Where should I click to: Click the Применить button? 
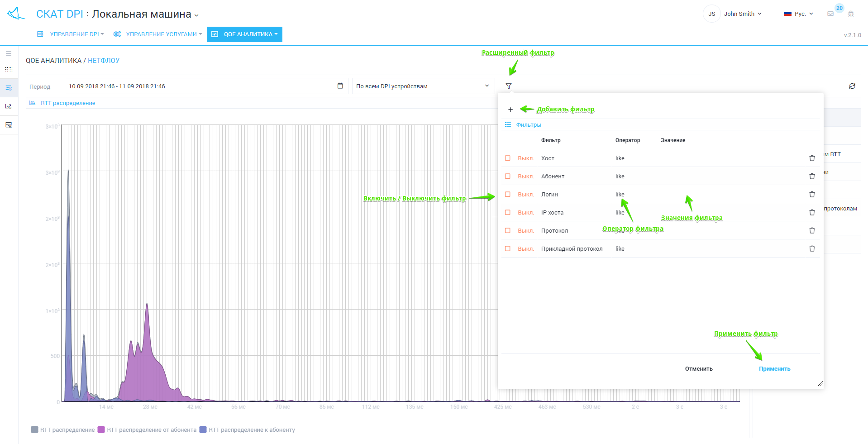774,369
